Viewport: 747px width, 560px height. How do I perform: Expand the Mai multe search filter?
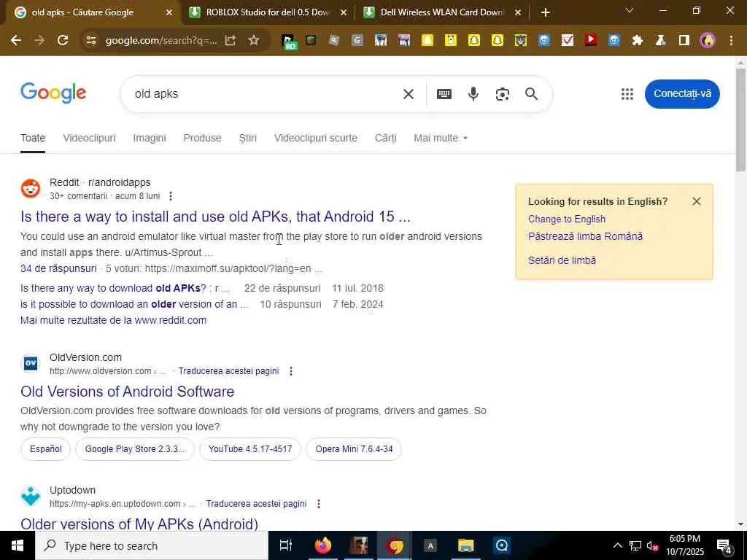pos(441,138)
